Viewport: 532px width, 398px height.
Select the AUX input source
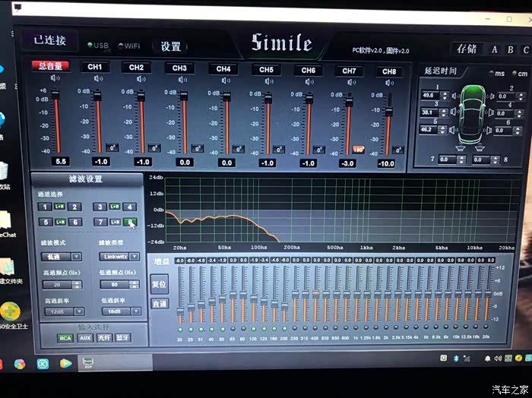pyautogui.click(x=85, y=338)
